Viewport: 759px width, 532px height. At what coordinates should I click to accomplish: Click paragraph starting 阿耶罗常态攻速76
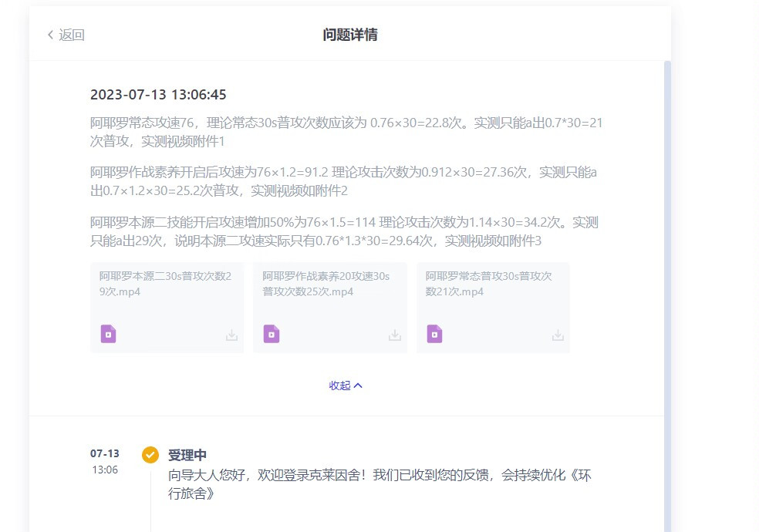(346, 132)
